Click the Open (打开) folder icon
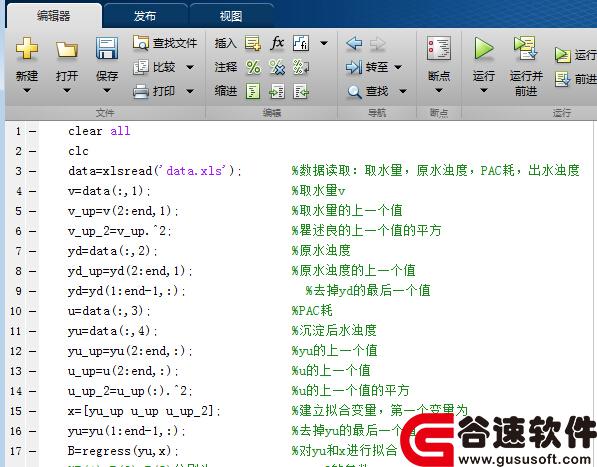 (67, 49)
